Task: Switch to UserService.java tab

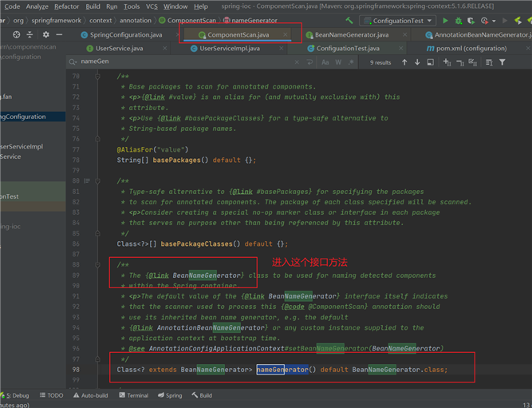Action: [x=119, y=48]
